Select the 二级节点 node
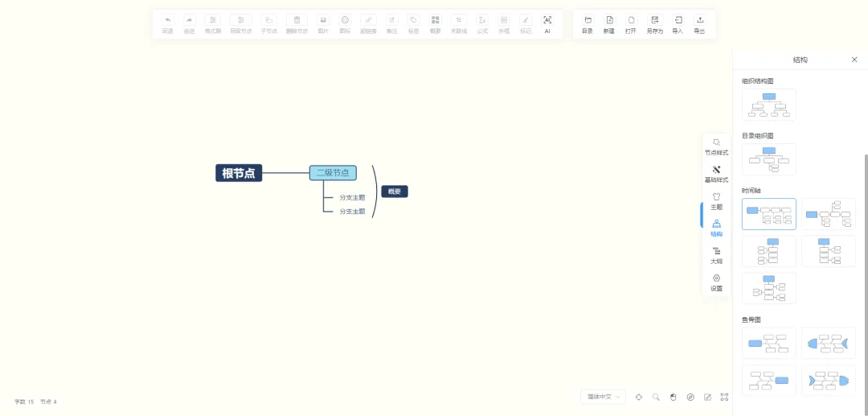The image size is (868, 416). point(333,173)
